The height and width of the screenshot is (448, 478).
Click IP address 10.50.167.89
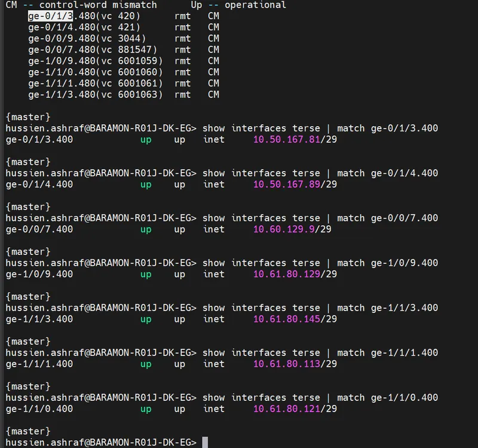click(287, 185)
